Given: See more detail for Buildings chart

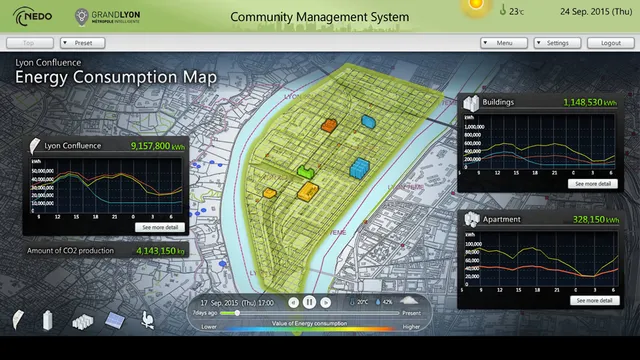Looking at the screenshot, I should point(593,184).
